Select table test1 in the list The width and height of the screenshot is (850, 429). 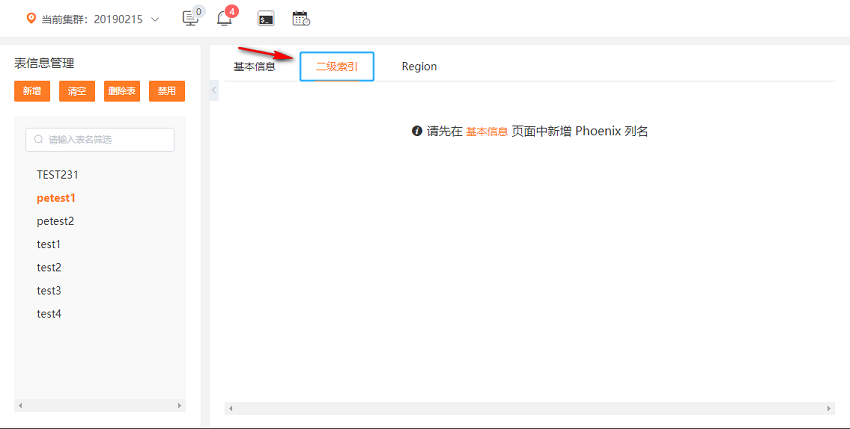(x=49, y=244)
